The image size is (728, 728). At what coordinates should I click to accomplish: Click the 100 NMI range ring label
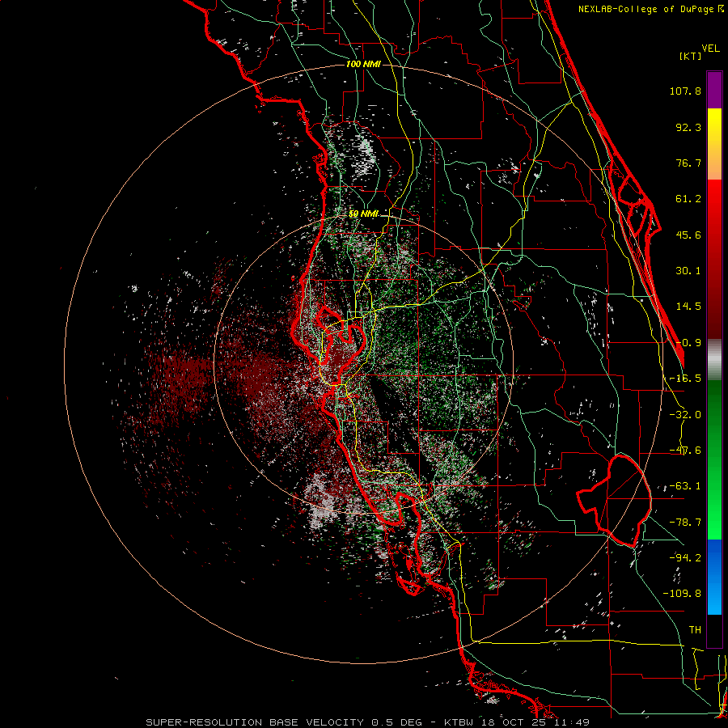coord(363,64)
